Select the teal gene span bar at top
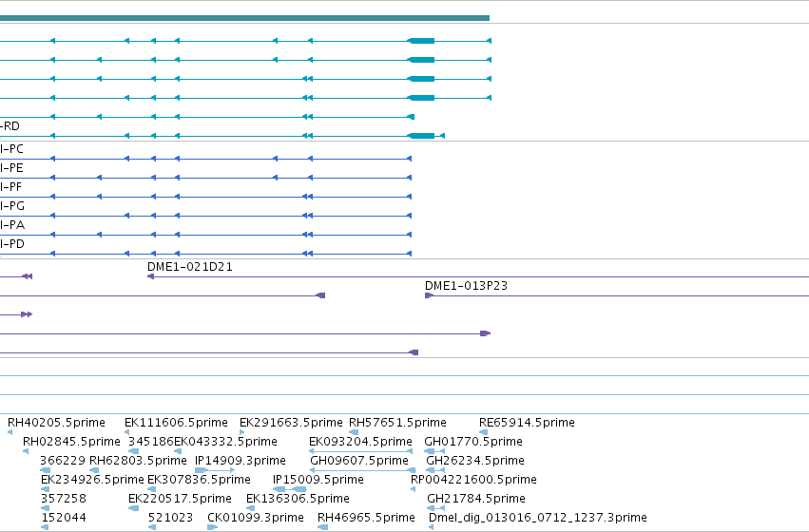Viewport: 809px width, 532px height. [244, 18]
